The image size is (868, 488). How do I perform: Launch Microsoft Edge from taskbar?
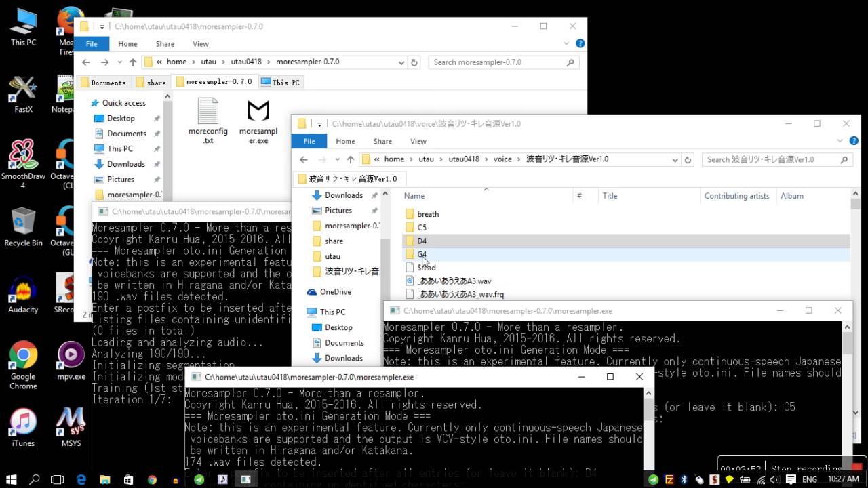coord(81,479)
